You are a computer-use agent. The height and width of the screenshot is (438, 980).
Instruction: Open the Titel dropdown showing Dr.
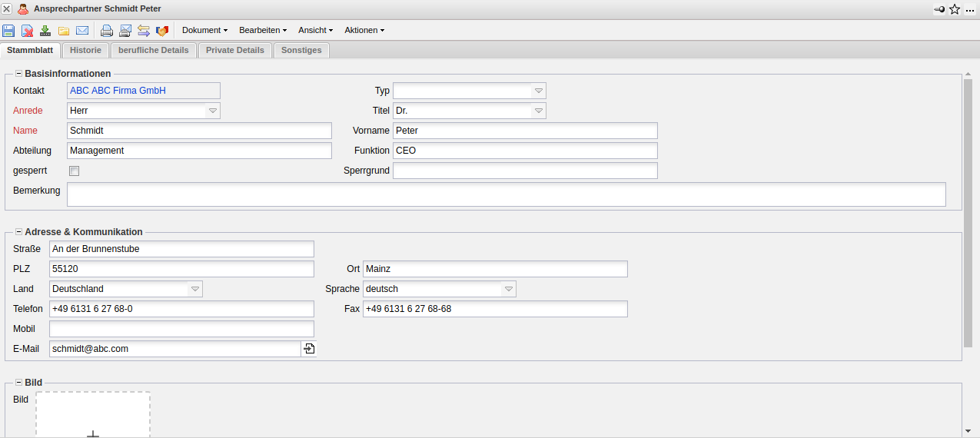pos(538,111)
